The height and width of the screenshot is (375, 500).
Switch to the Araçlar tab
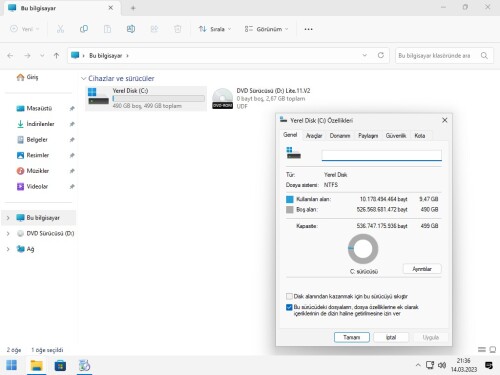[x=314, y=136]
